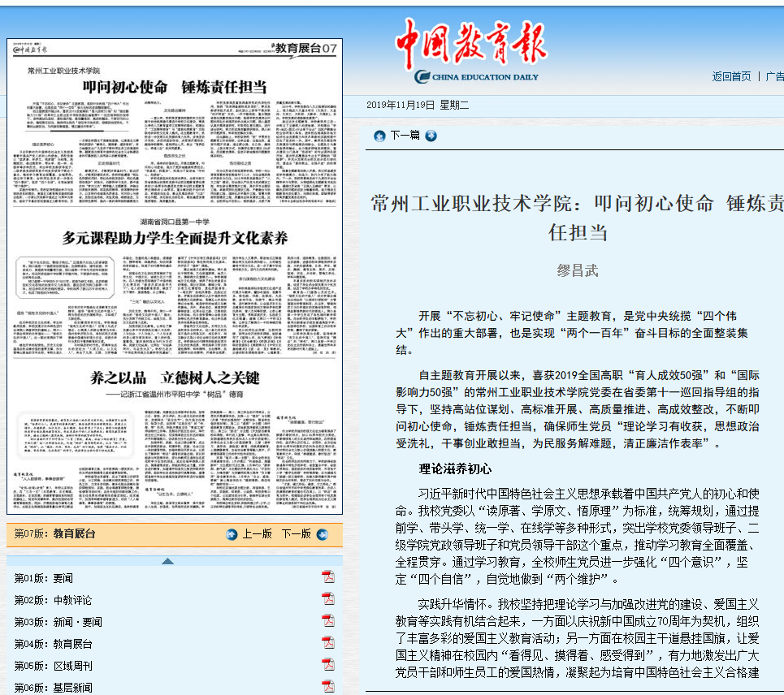This screenshot has width=784, height=695.
Task: Collapse page list with the up triangle
Action: coord(167,561)
